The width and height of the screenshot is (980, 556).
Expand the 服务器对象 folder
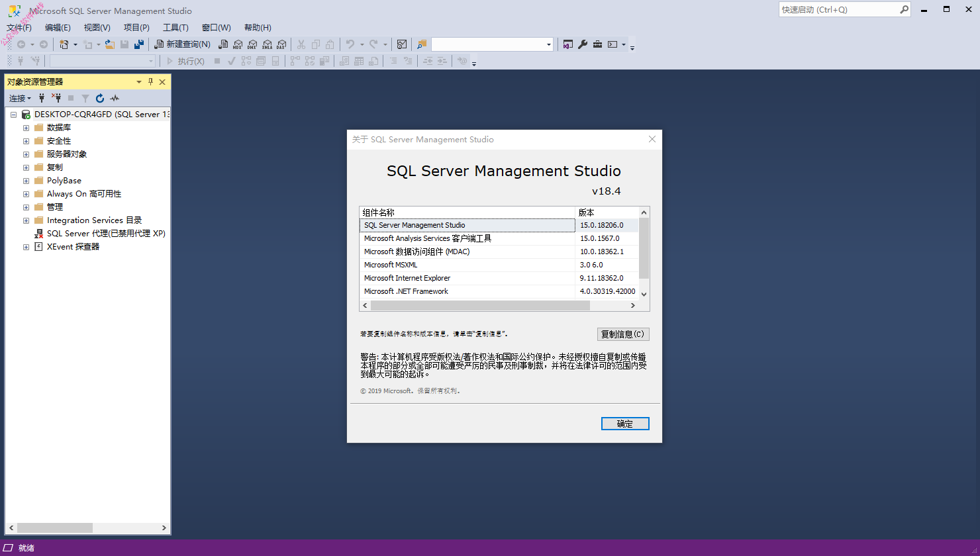[26, 154]
